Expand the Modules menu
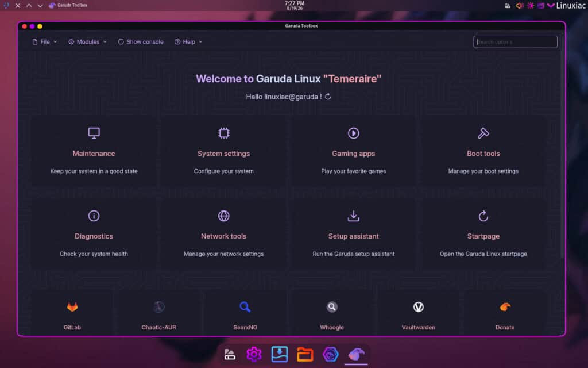This screenshot has width=588, height=368. (87, 41)
